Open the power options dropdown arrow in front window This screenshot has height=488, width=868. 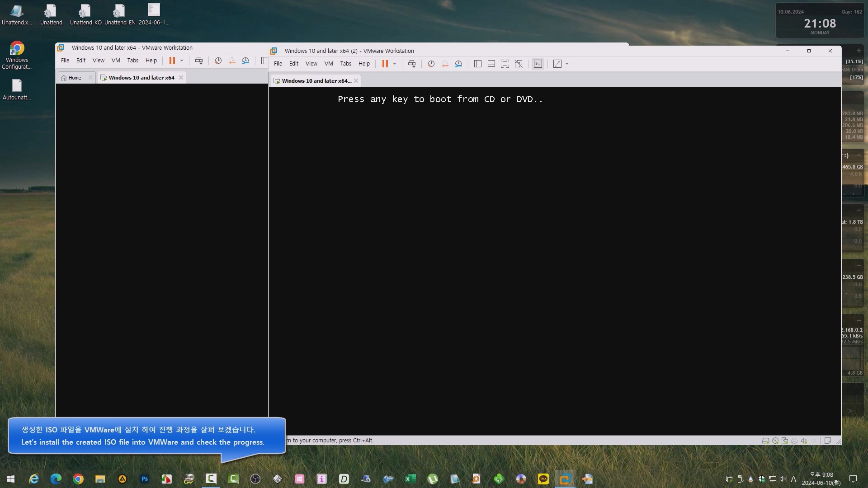(395, 64)
